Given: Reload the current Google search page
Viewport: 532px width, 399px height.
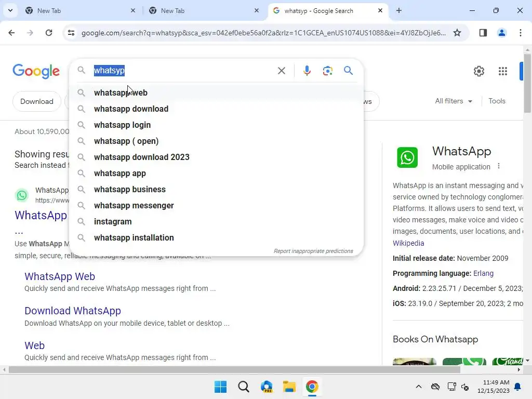Looking at the screenshot, I should (x=49, y=33).
